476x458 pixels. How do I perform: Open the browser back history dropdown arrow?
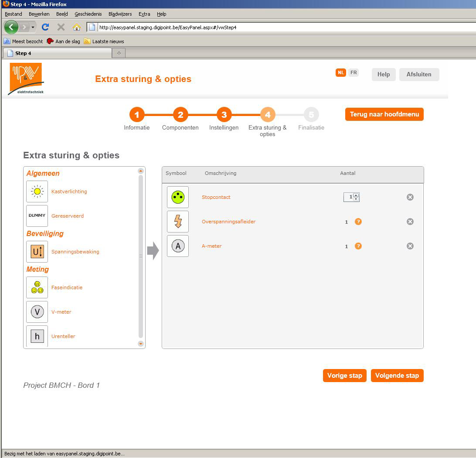33,27
